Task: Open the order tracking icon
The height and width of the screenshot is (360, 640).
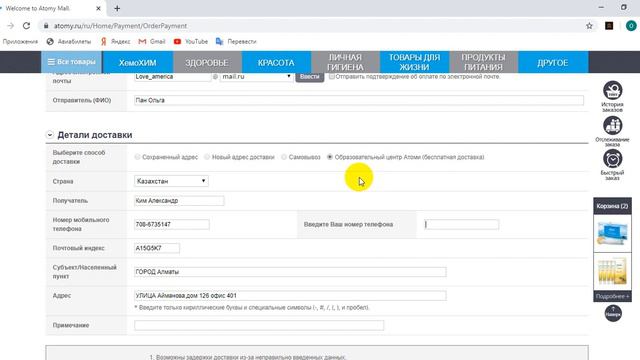Action: coord(613,126)
